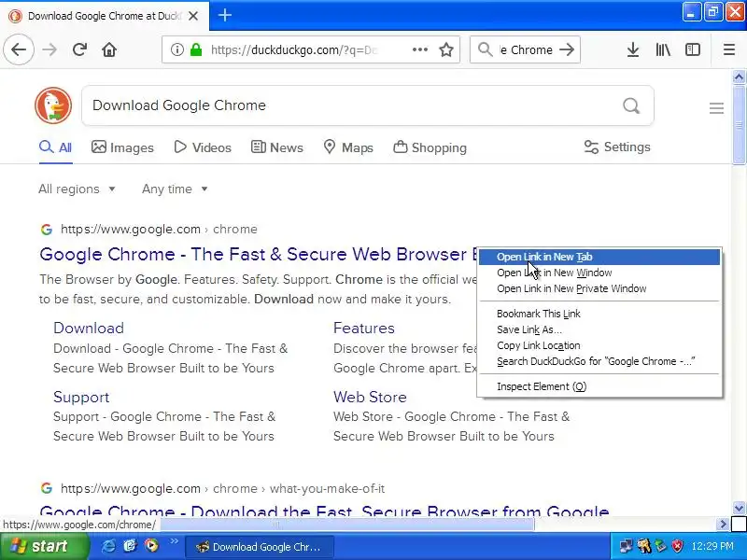Screen dimensions: 747x560
Task: Open DuckDuckGo side menu icon
Action: 716,108
